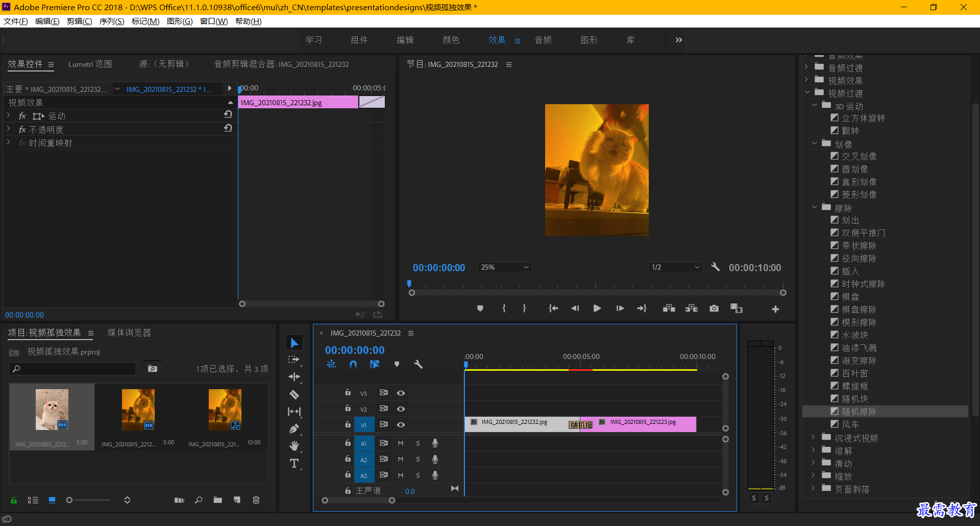980x526 pixels.
Task: Collapse the 视频过渡 folder
Action: tap(807, 93)
